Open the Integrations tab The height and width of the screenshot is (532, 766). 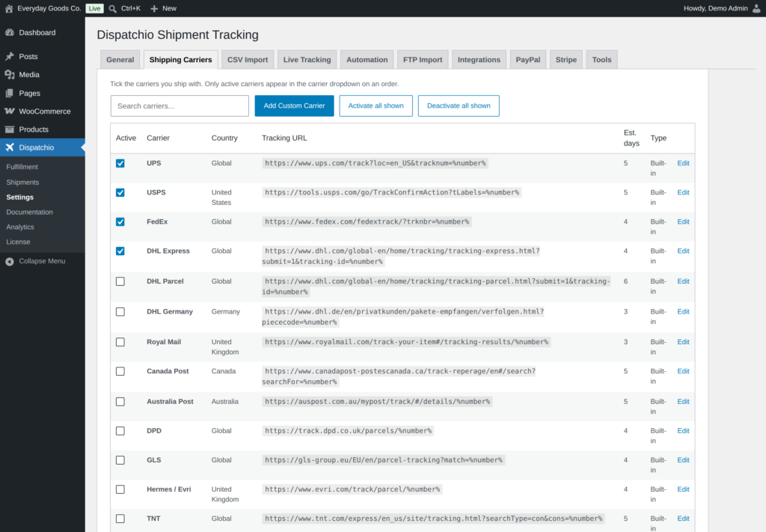(x=479, y=60)
